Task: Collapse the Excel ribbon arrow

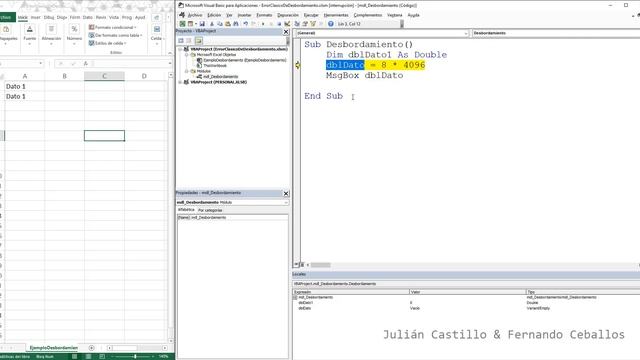Action: 170,53
